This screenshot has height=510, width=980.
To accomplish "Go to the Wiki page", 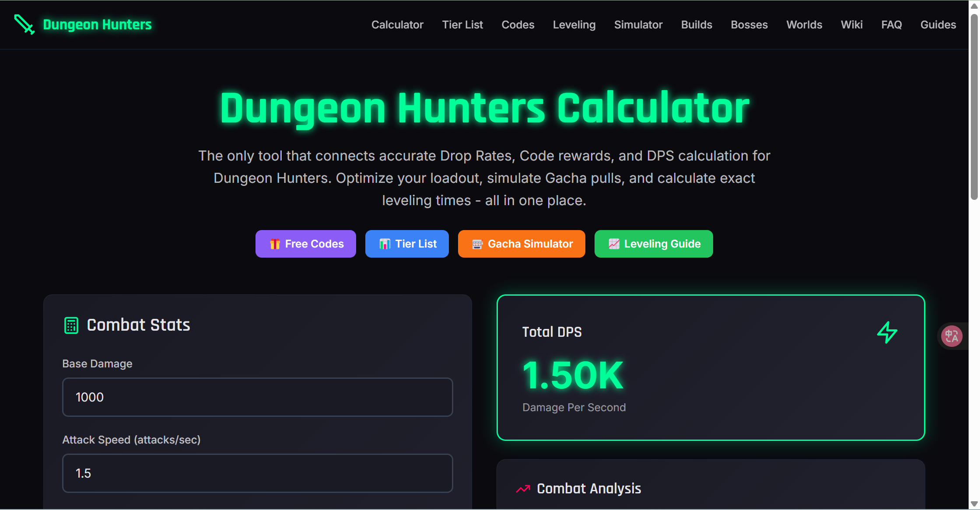I will 851,24.
